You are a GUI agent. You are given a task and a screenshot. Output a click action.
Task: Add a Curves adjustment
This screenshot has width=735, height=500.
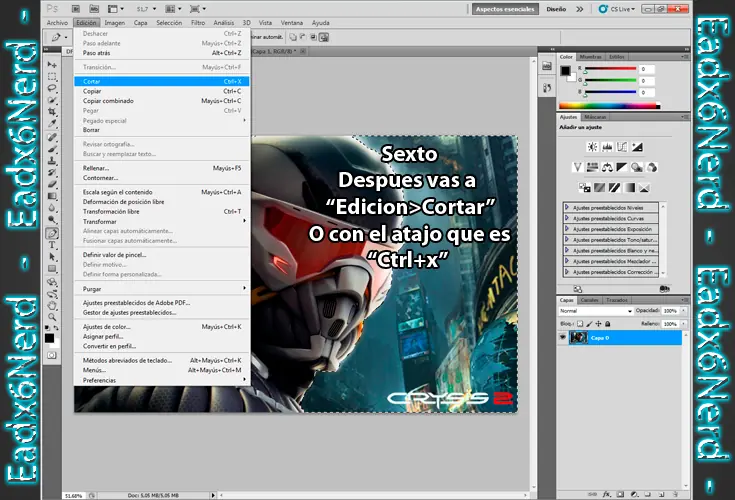click(x=622, y=147)
